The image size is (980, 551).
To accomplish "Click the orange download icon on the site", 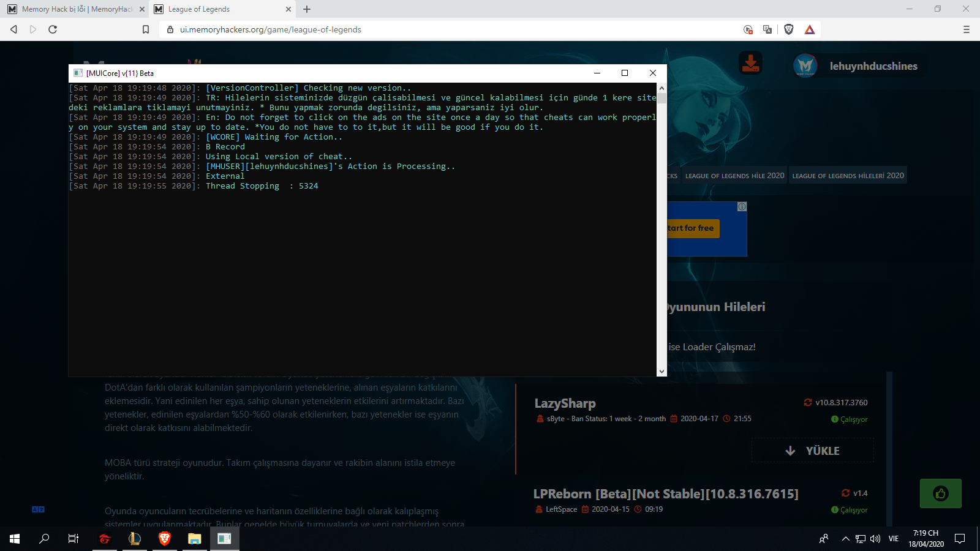I will coord(750,64).
